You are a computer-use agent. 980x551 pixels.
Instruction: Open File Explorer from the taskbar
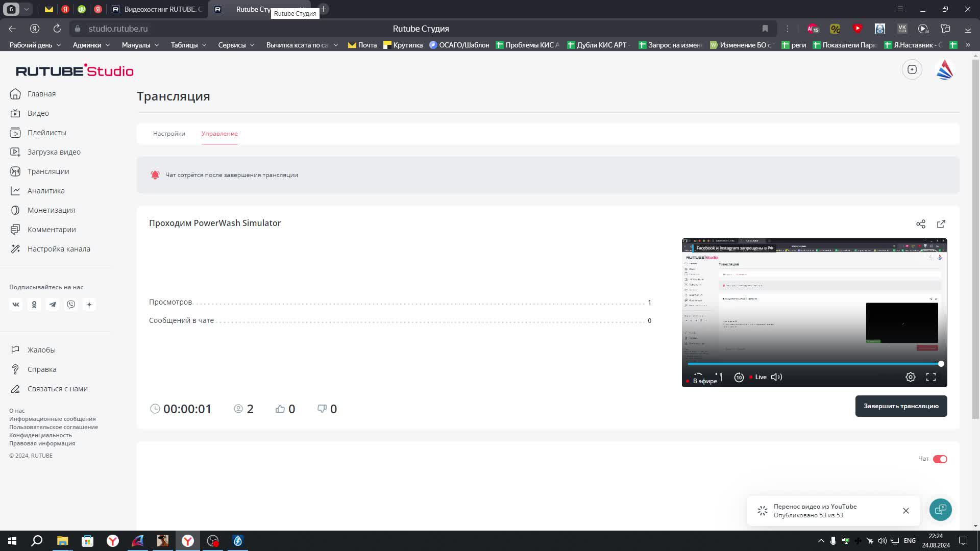(x=62, y=541)
